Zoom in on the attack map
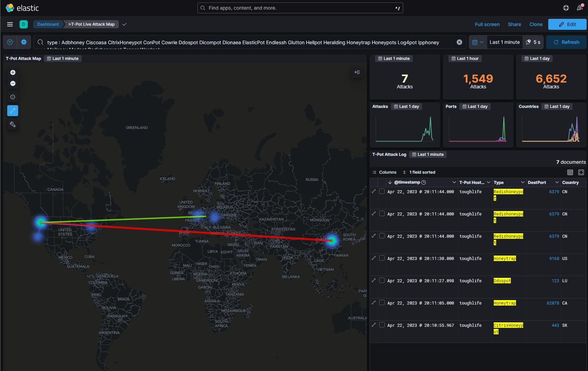The image size is (588, 371). (13, 72)
